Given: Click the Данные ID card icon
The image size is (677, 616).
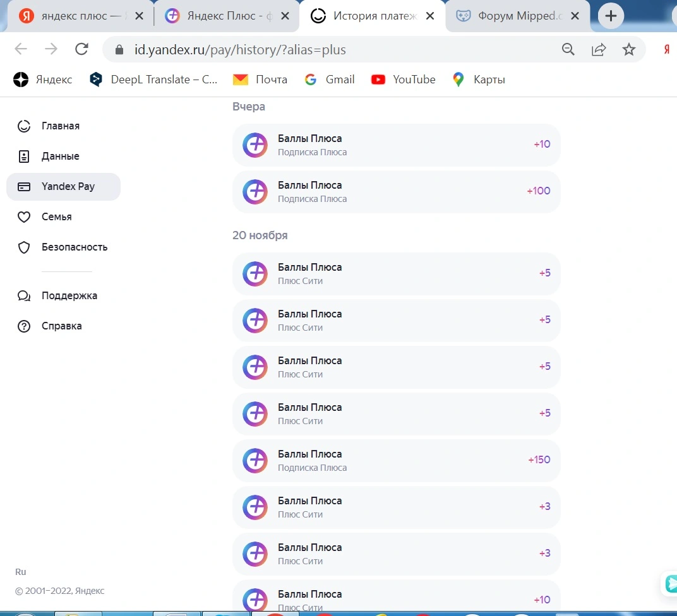Looking at the screenshot, I should [x=24, y=156].
